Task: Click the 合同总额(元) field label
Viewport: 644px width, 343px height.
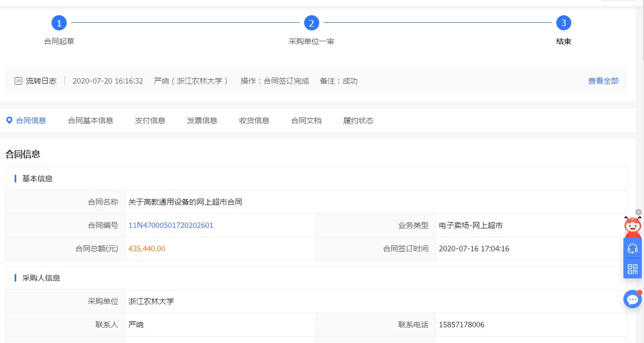Action: (96, 249)
